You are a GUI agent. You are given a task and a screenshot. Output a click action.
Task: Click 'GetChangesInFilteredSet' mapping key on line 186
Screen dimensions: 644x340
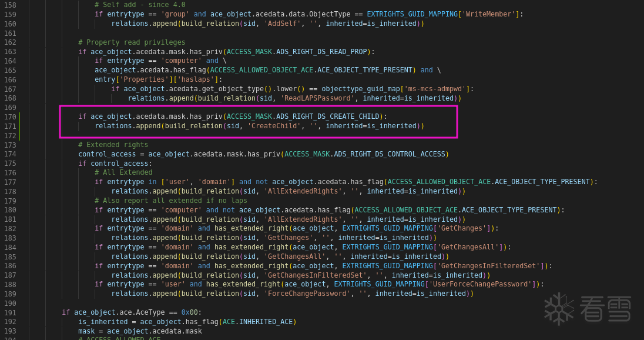(488, 266)
